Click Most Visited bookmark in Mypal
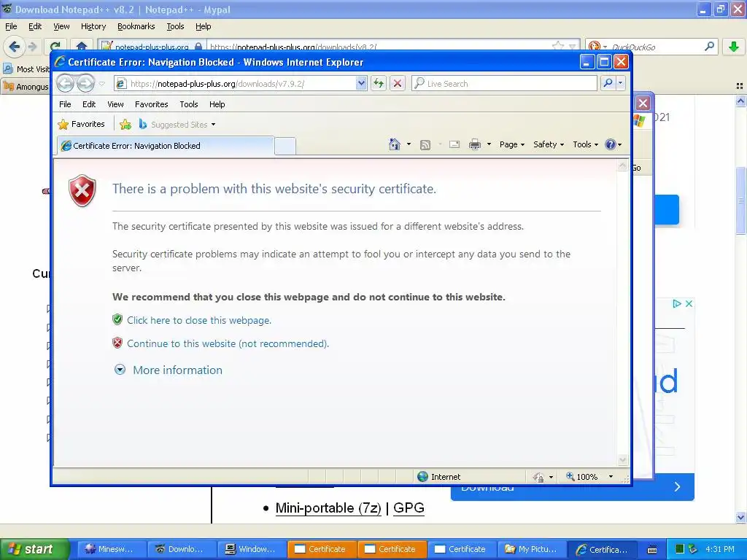This screenshot has height=560, width=747. coord(26,69)
